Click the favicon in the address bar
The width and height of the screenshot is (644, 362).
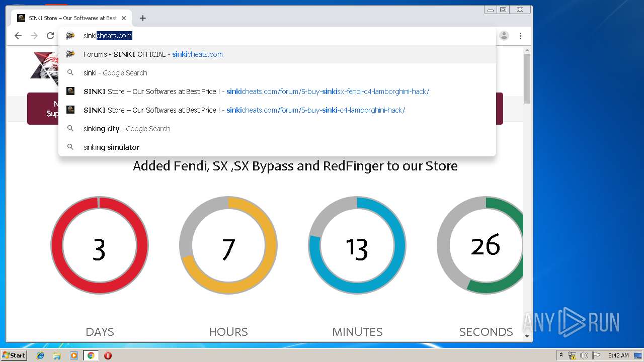point(70,36)
